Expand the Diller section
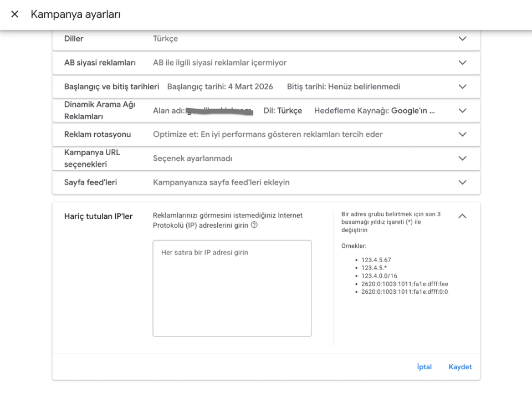Viewport: 532px width, 398px height. pyautogui.click(x=462, y=38)
